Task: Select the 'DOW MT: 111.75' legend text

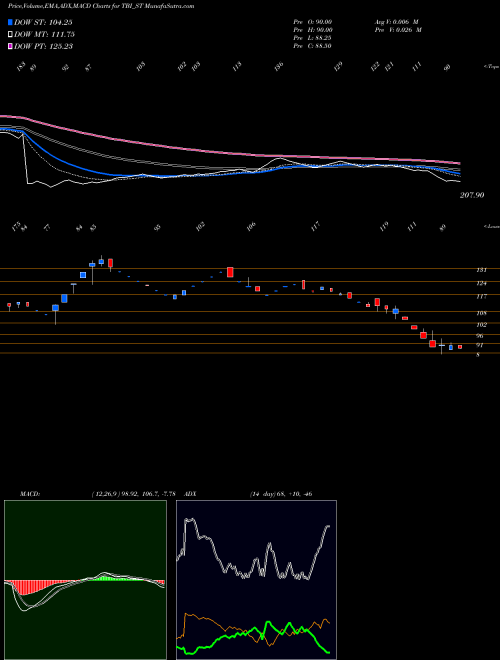Action: click(45, 34)
